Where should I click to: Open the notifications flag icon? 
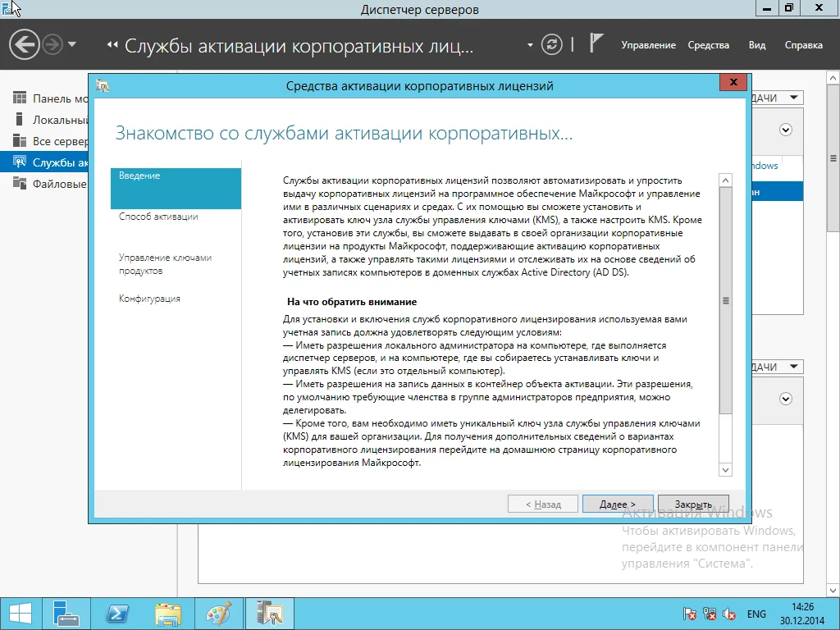click(596, 43)
